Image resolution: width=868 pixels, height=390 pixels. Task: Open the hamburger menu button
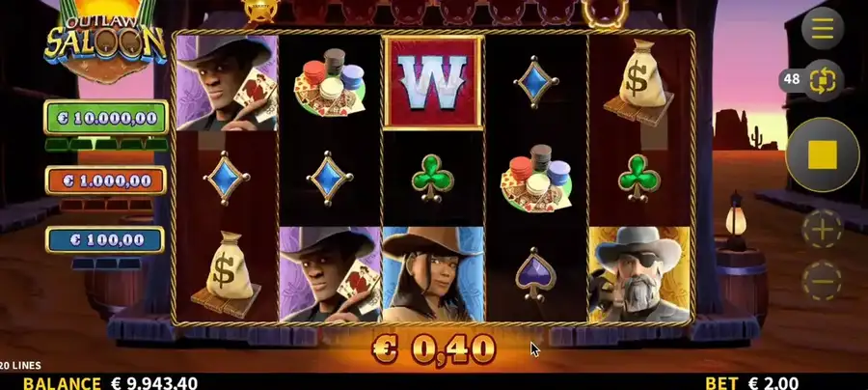[x=822, y=28]
